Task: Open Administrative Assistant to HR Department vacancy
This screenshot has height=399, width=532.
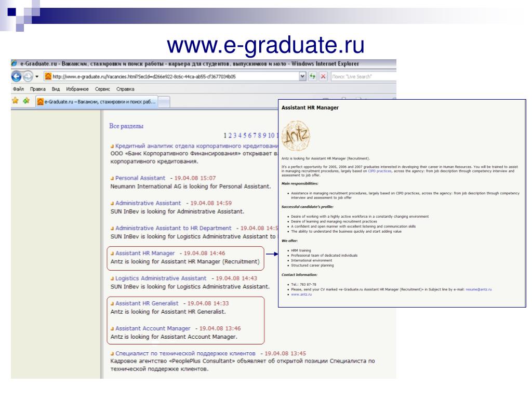Action: tap(174, 228)
